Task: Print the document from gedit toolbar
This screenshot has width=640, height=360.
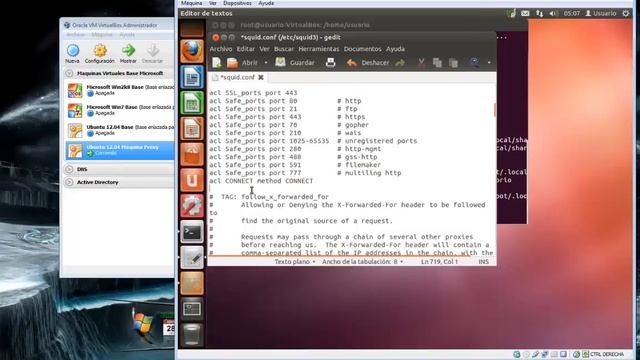Action: tap(330, 63)
